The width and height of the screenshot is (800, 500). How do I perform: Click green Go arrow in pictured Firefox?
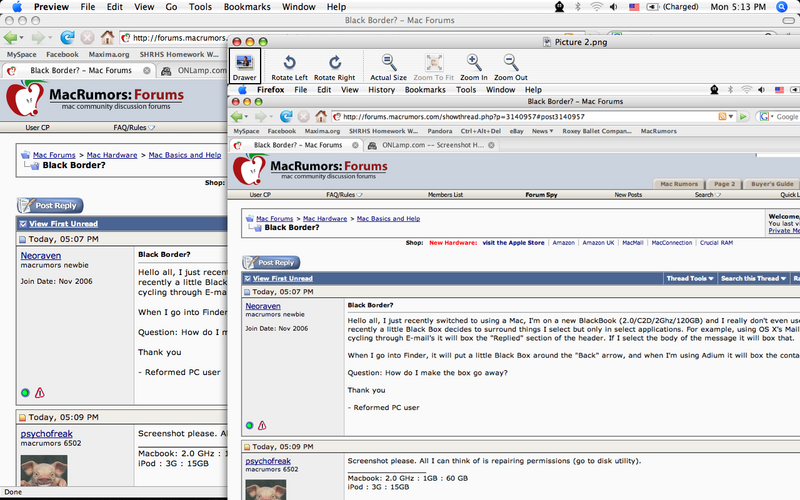pos(743,116)
